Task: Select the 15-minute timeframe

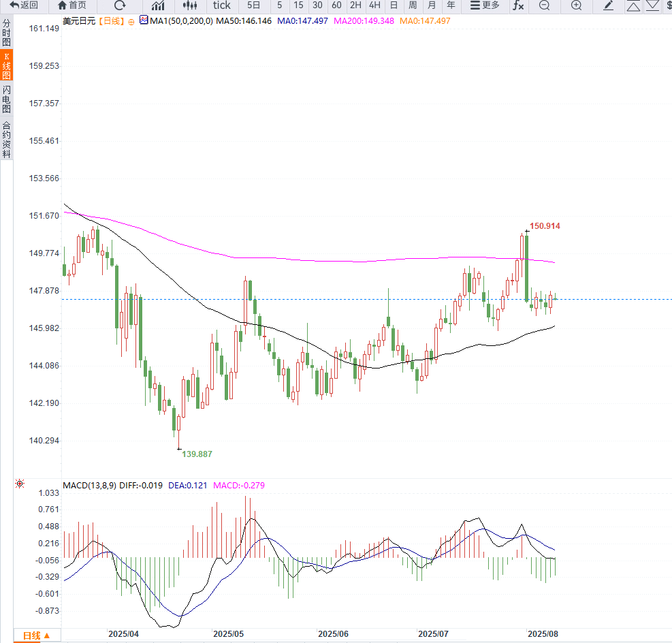Action: [x=298, y=5]
